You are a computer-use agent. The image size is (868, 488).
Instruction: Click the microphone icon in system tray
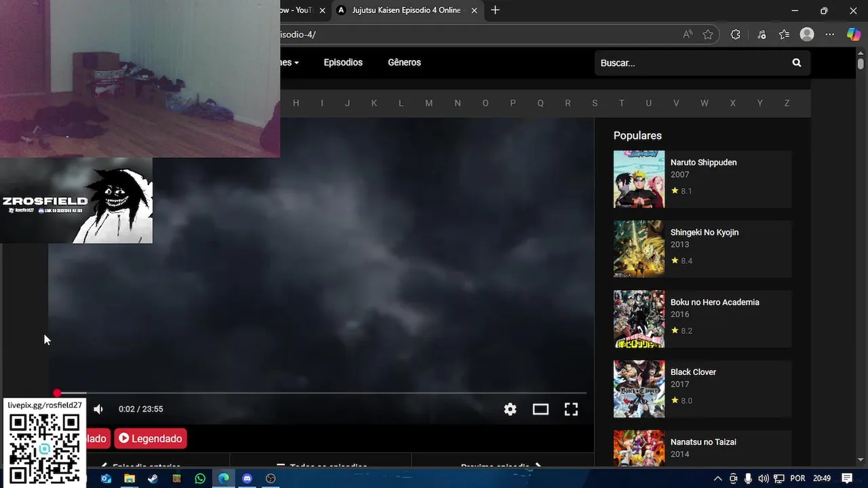pos(748,479)
